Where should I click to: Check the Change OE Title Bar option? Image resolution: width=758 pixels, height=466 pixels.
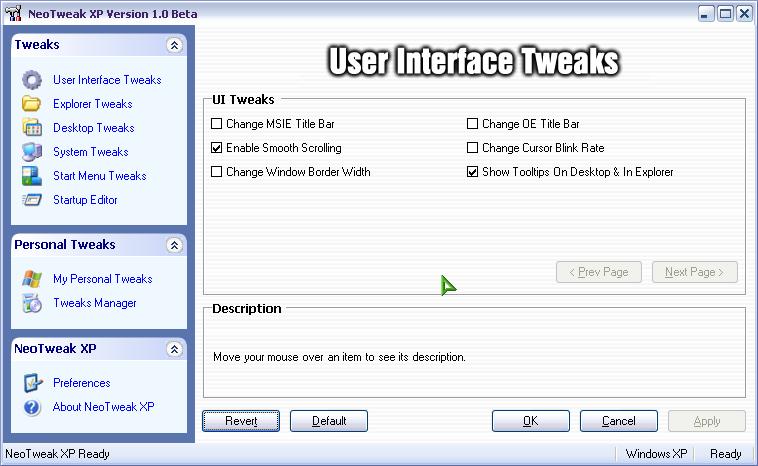472,124
